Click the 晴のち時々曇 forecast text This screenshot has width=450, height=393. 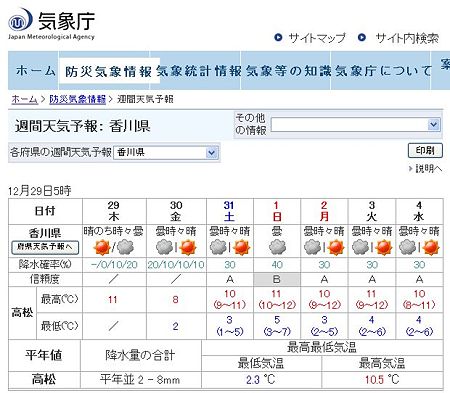tap(113, 231)
